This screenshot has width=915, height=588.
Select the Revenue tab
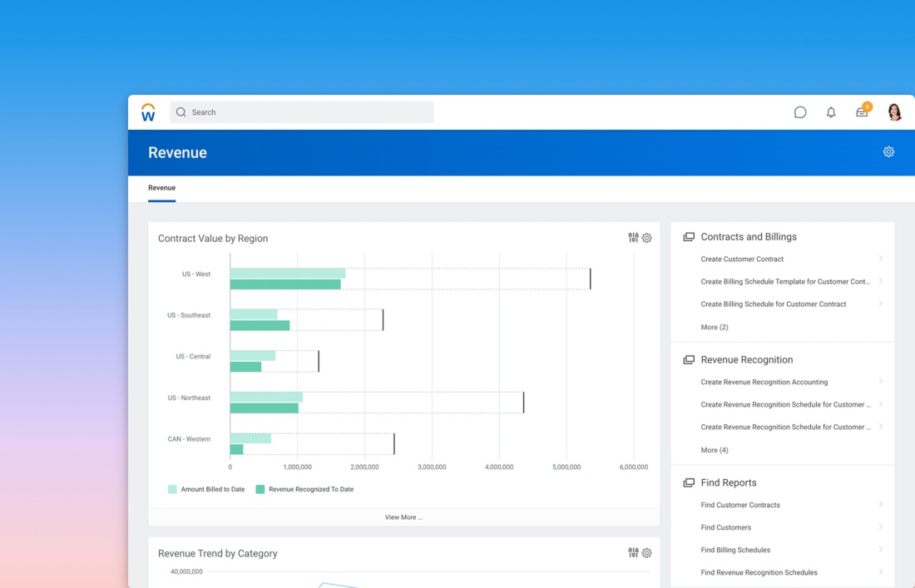pyautogui.click(x=161, y=188)
